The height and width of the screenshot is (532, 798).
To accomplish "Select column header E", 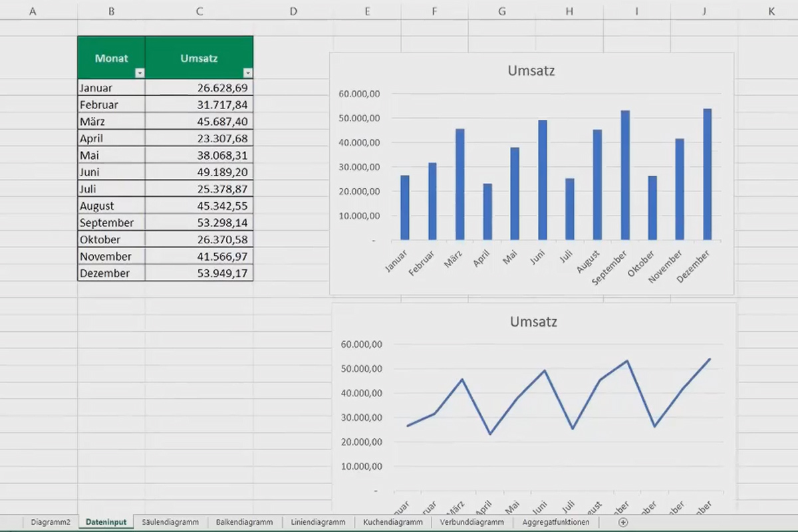I will [x=366, y=11].
